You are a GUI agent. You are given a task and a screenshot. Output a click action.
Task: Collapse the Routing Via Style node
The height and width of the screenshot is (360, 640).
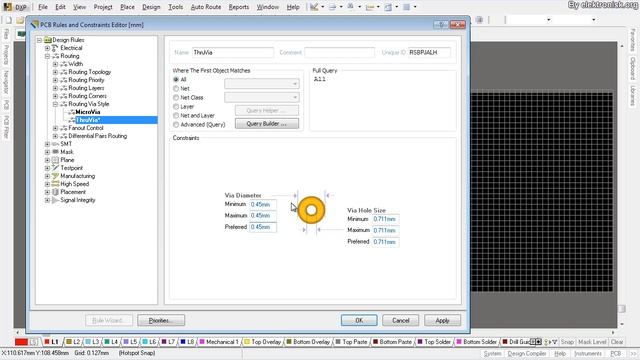[55, 104]
